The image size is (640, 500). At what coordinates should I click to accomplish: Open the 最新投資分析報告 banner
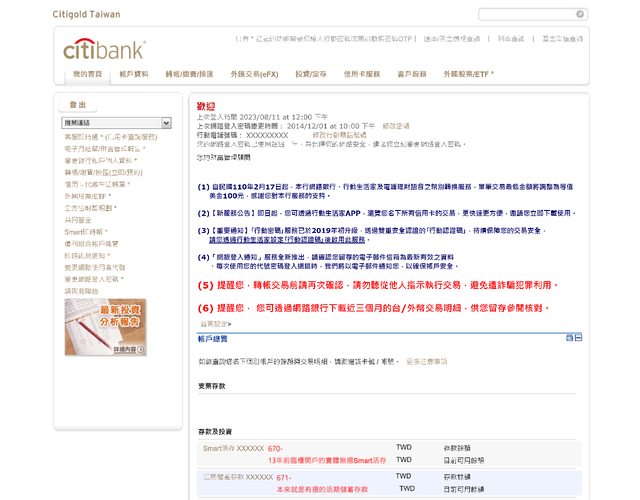91,320
